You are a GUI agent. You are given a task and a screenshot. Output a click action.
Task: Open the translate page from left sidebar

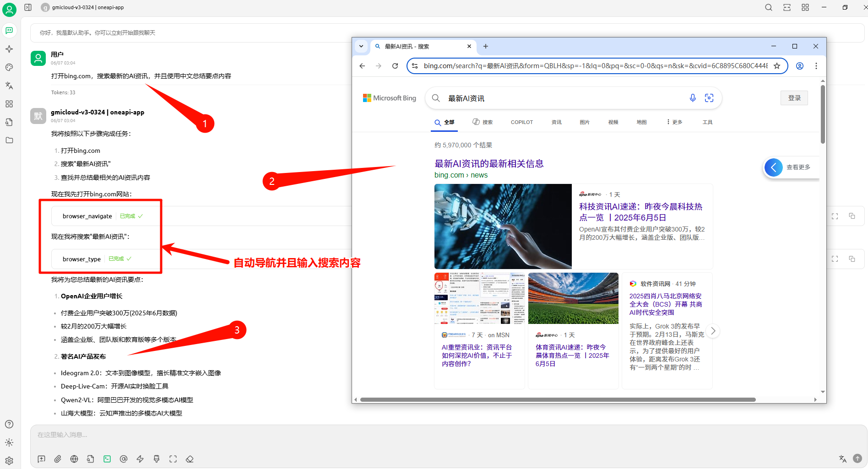(9, 86)
